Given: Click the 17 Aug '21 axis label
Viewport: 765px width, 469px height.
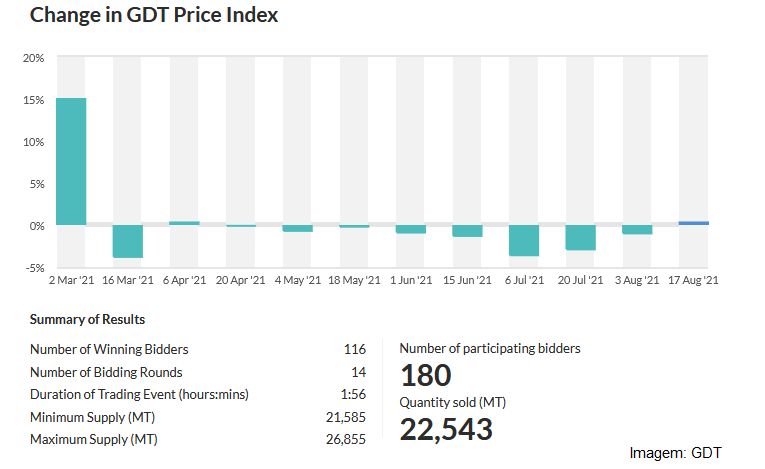Looking at the screenshot, I should click(693, 280).
